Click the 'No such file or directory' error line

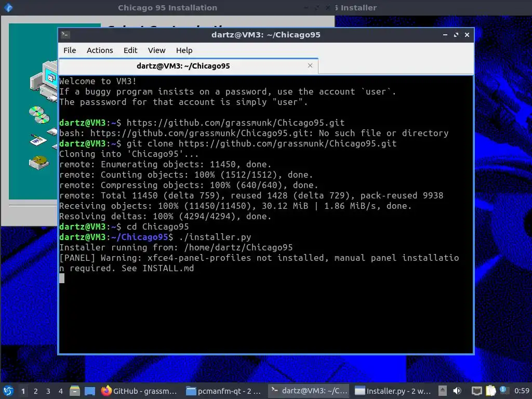click(254, 133)
